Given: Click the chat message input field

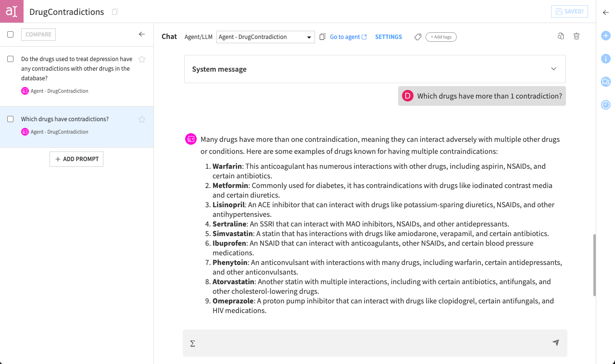Looking at the screenshot, I should (370, 343).
